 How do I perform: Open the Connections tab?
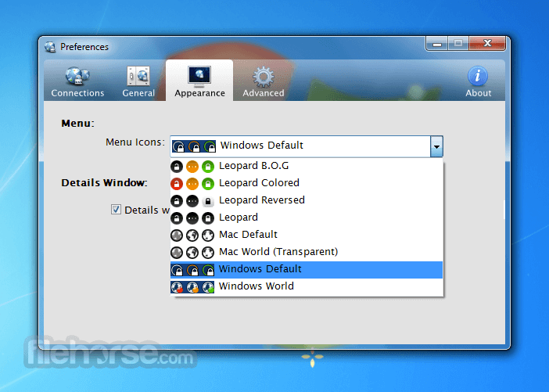click(77, 81)
